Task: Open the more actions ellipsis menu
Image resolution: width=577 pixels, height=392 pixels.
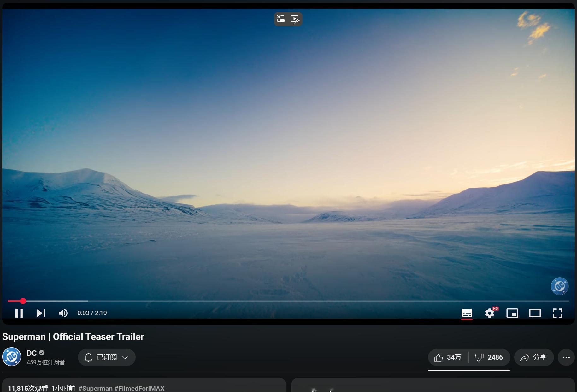Action: click(x=566, y=357)
